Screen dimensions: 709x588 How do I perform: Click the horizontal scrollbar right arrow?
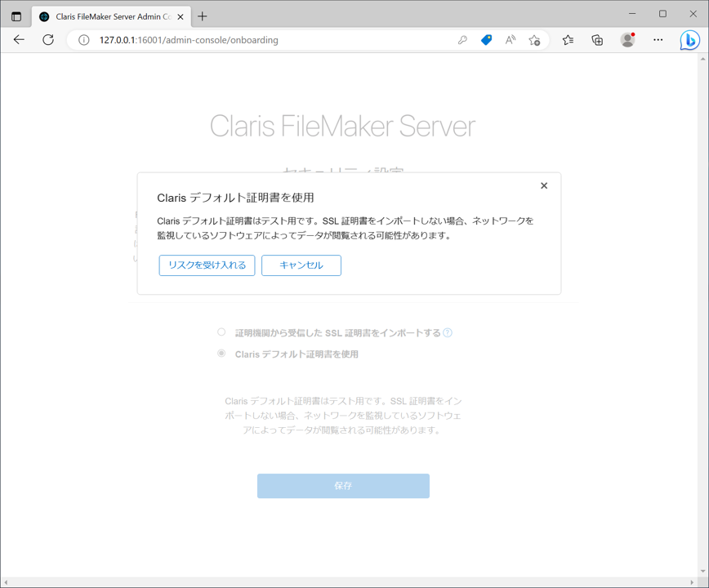(693, 582)
